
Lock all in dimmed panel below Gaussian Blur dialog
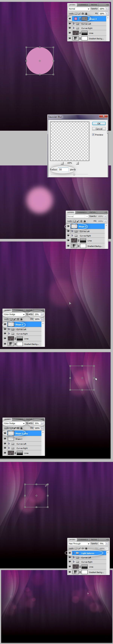tap(85, 221)
